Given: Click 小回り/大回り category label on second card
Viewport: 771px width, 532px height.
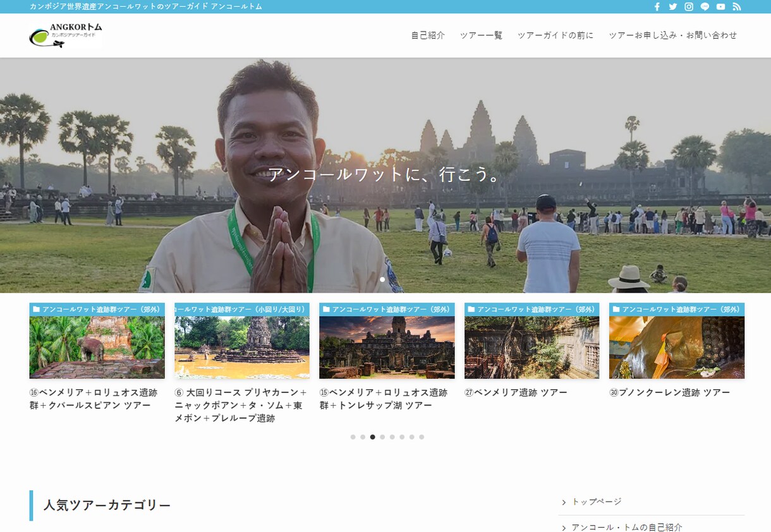Looking at the screenshot, I should pos(242,310).
